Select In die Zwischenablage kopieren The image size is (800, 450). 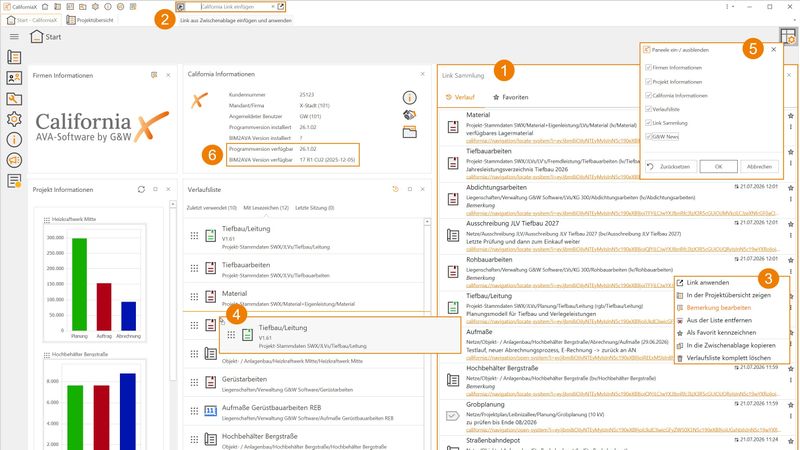[x=732, y=345]
